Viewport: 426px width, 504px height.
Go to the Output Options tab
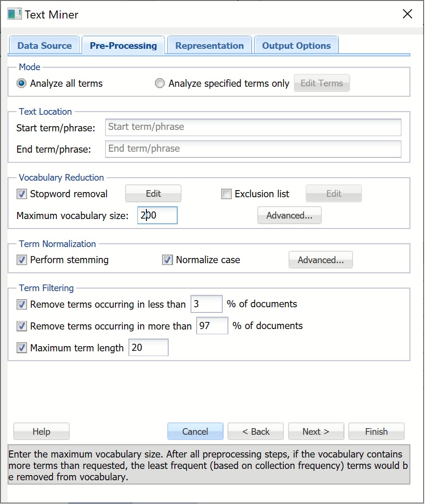(296, 46)
